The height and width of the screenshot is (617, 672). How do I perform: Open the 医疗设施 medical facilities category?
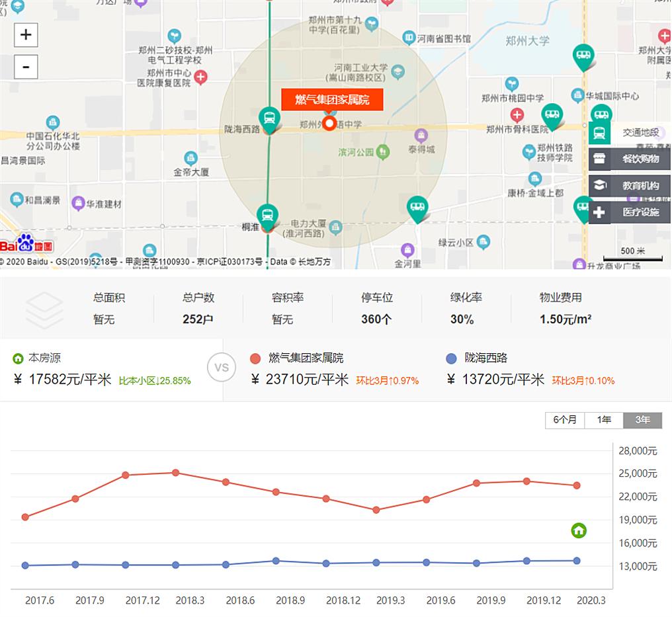tap(628, 212)
